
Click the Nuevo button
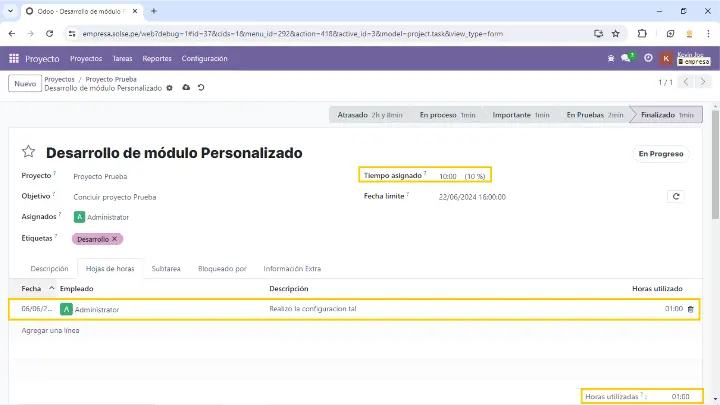click(x=24, y=83)
